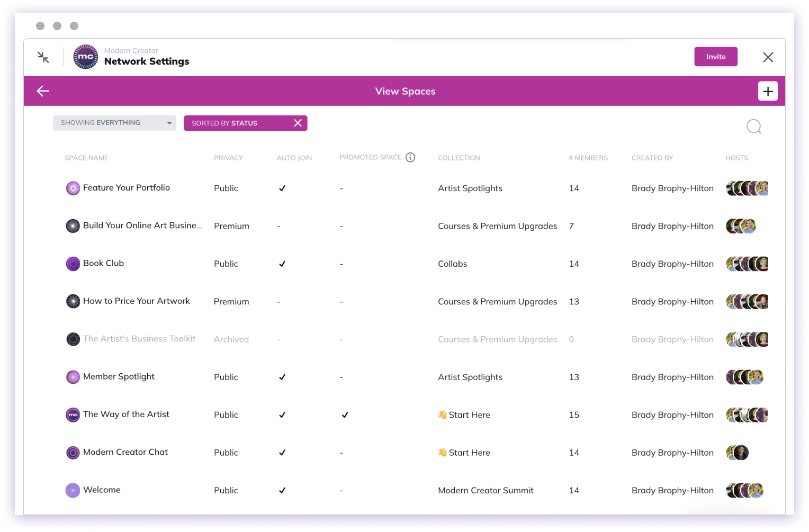Image resolution: width=809 pixels, height=532 pixels.
Task: Sort by the Created By column header
Action: pos(652,158)
